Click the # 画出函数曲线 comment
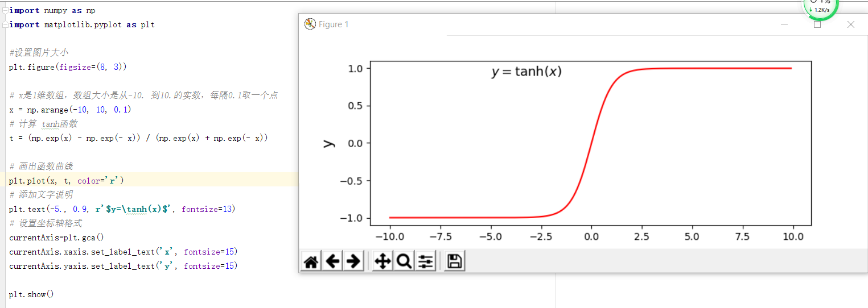868x308 pixels. click(41, 167)
